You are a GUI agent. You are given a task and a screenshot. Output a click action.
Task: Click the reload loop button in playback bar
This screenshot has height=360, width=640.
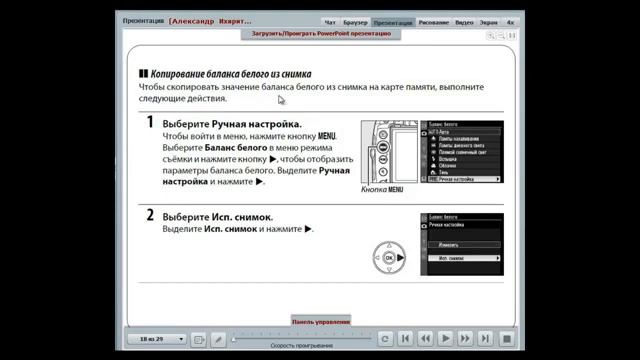pyautogui.click(x=385, y=339)
